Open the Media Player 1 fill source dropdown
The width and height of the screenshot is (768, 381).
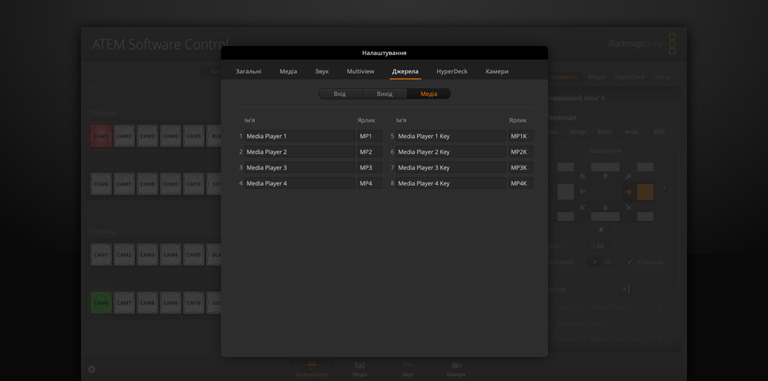627,307
